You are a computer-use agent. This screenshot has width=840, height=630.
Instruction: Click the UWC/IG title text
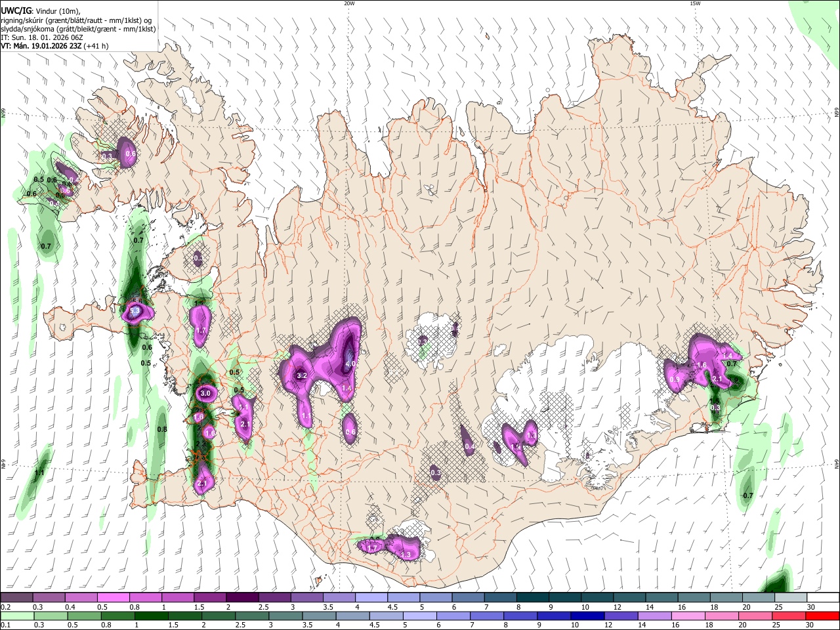tap(16, 10)
